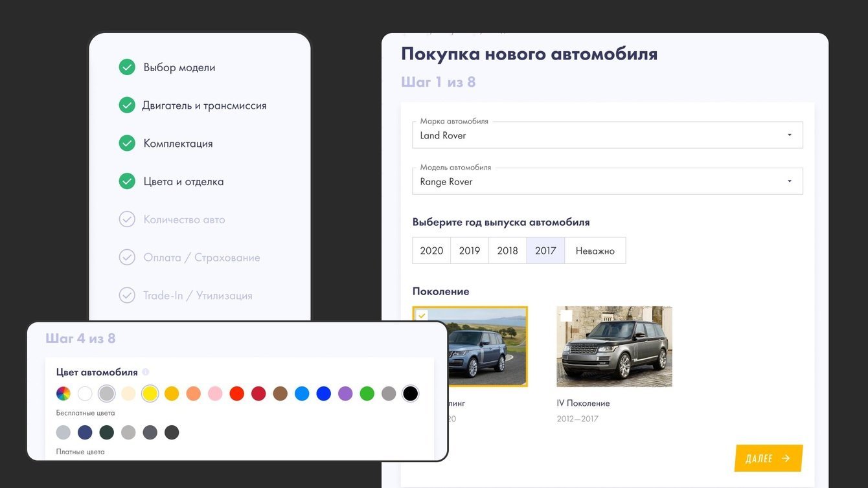Pick the pink car color swatch
868x488 pixels.
(x=215, y=394)
